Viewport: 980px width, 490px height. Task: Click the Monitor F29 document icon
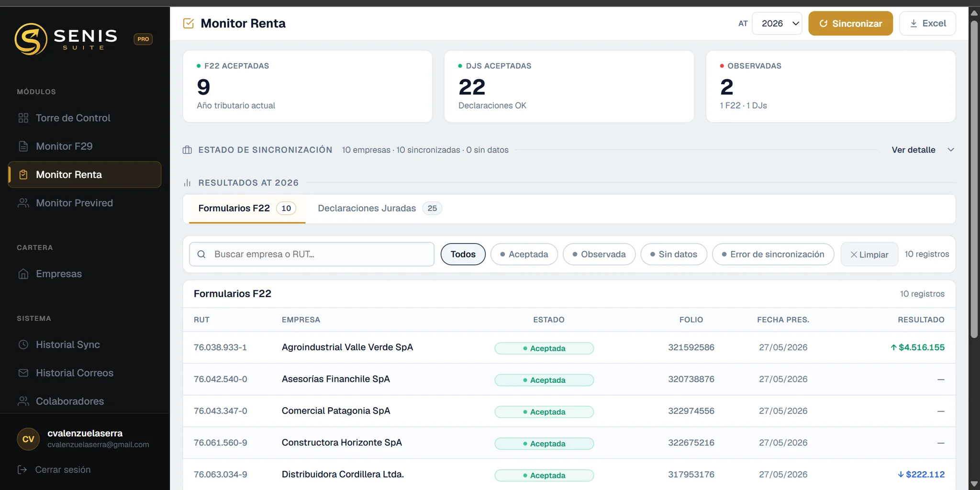23,146
